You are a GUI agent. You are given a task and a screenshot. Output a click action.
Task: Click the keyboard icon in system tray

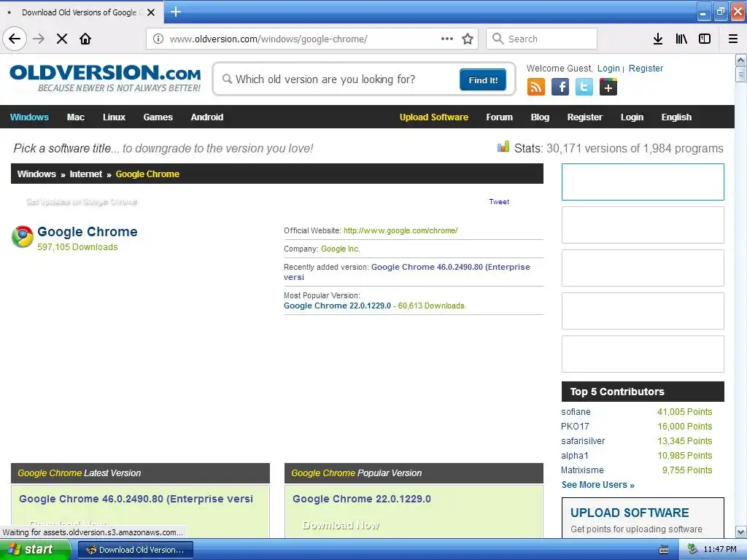click(x=664, y=550)
